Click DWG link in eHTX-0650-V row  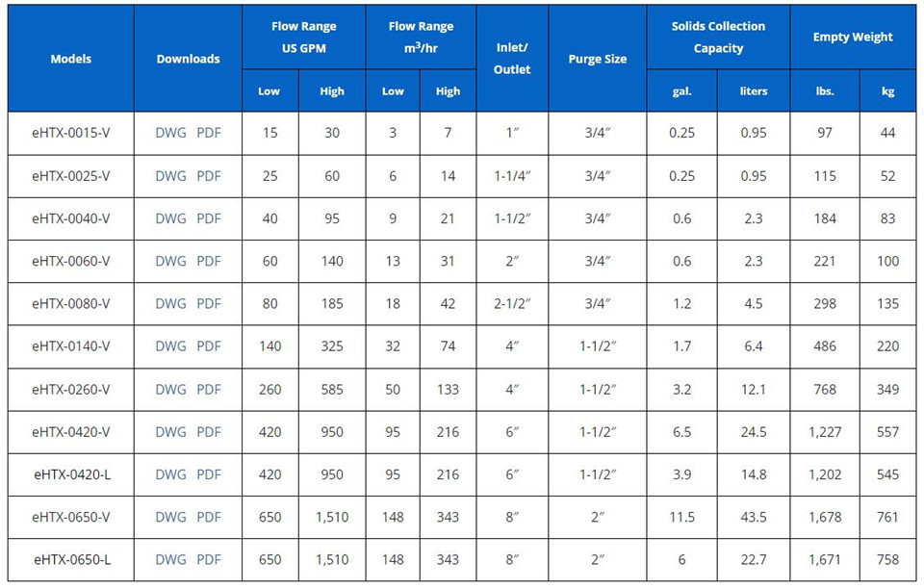pyautogui.click(x=171, y=517)
